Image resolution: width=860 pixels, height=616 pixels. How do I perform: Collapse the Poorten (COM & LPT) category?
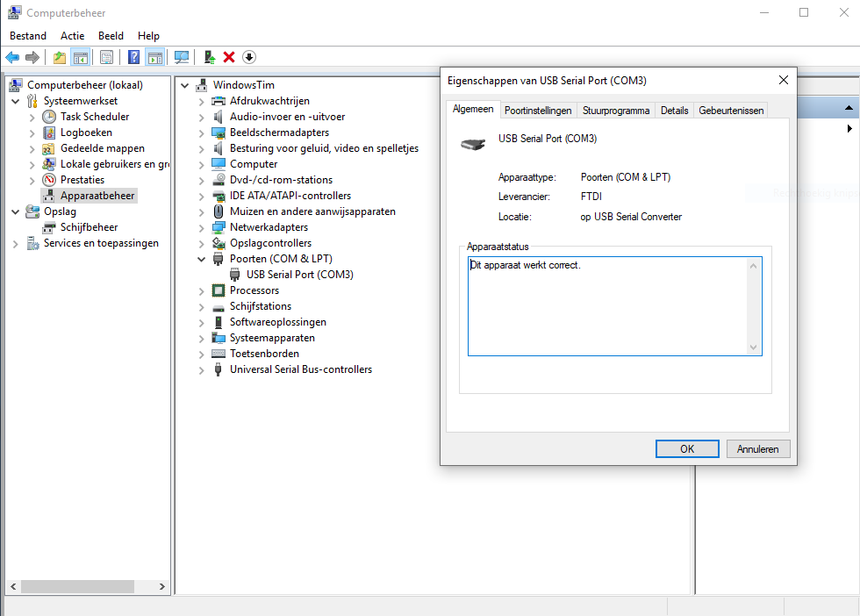[201, 259]
